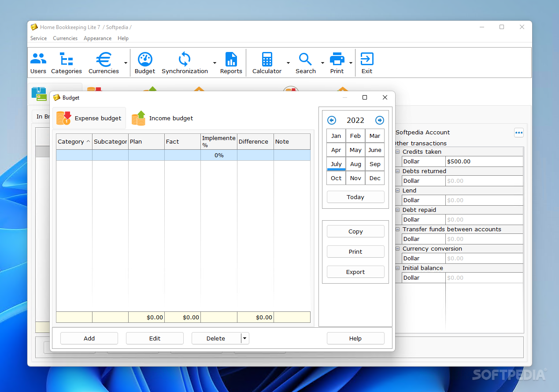Click the Edit button
This screenshot has height=392, width=559.
pos(155,338)
